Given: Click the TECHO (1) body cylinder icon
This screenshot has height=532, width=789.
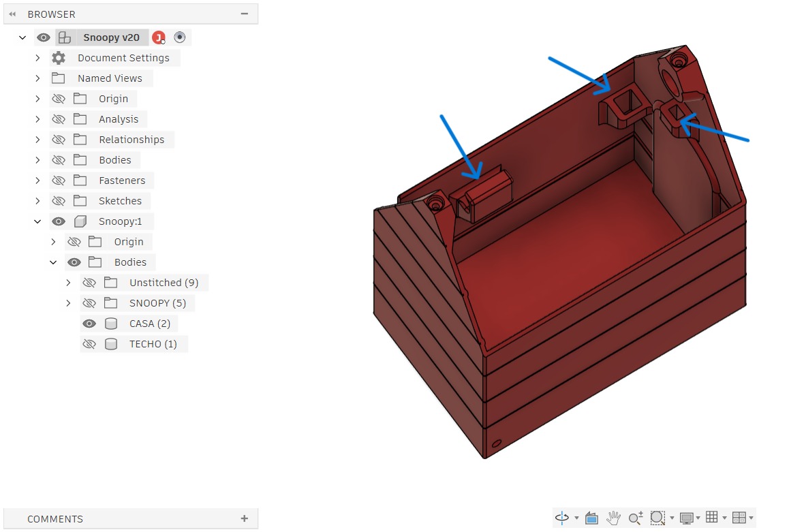Looking at the screenshot, I should tap(111, 344).
